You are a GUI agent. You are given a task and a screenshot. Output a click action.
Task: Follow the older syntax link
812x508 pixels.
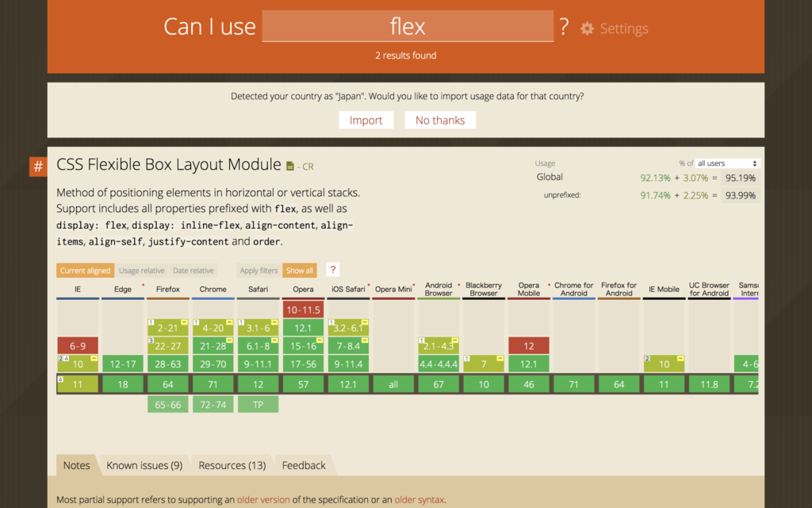(x=419, y=500)
